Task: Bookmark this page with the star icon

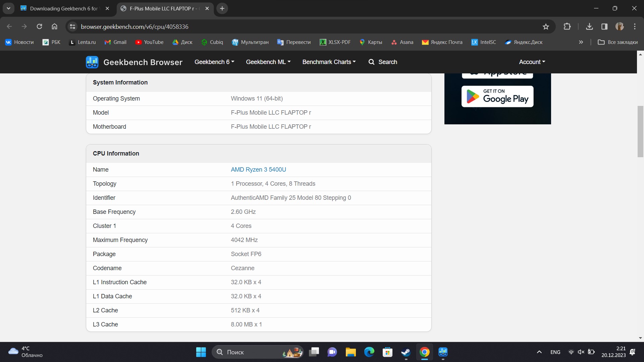Action: [x=546, y=26]
